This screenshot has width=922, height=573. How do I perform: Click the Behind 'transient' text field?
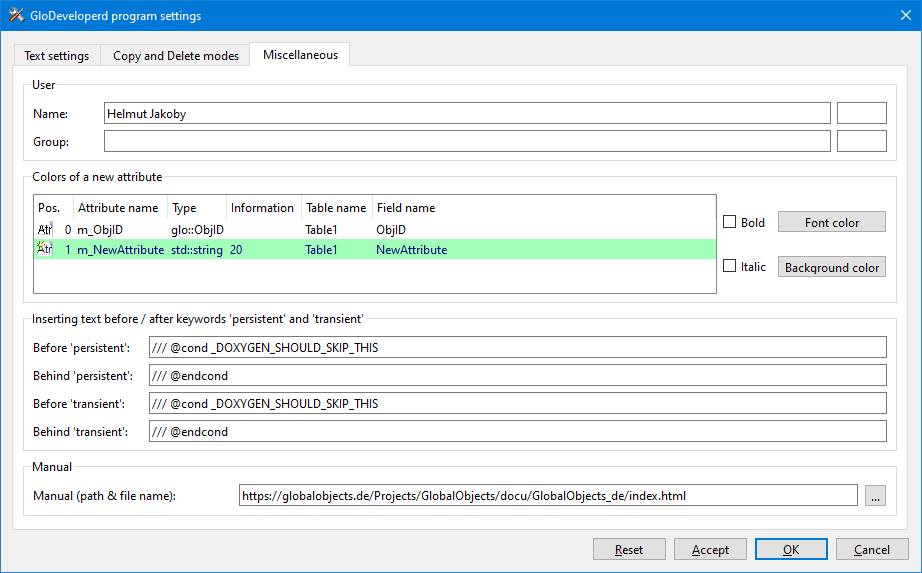pos(517,431)
